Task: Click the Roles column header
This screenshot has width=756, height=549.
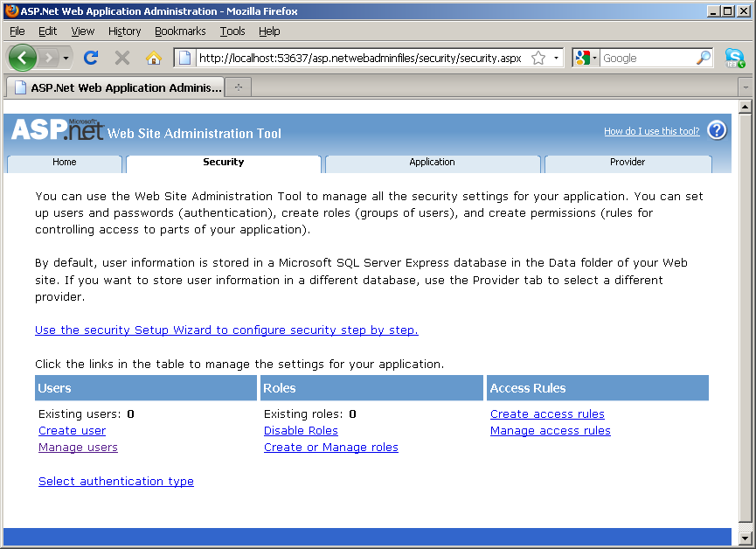Action: point(371,388)
